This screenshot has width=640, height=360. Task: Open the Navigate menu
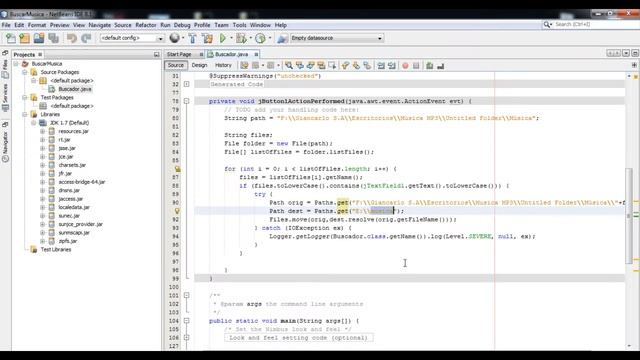(x=100, y=25)
